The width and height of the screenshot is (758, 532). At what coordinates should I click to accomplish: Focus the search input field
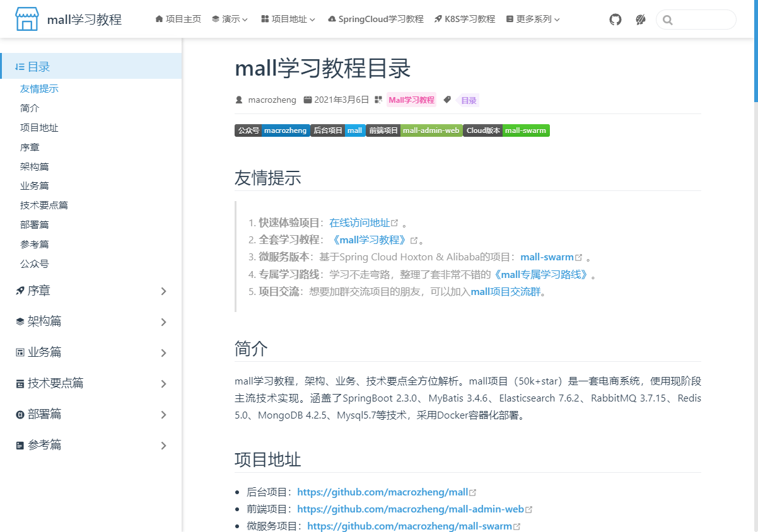[x=696, y=20]
